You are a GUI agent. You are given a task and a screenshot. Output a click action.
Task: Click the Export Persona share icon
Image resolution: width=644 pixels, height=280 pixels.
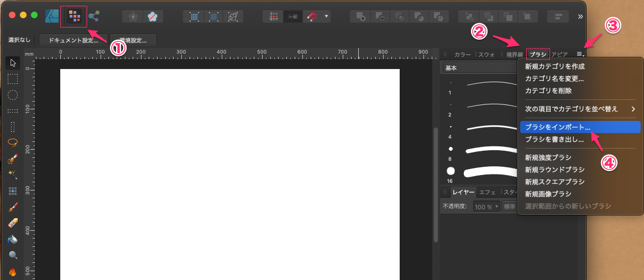click(x=95, y=16)
